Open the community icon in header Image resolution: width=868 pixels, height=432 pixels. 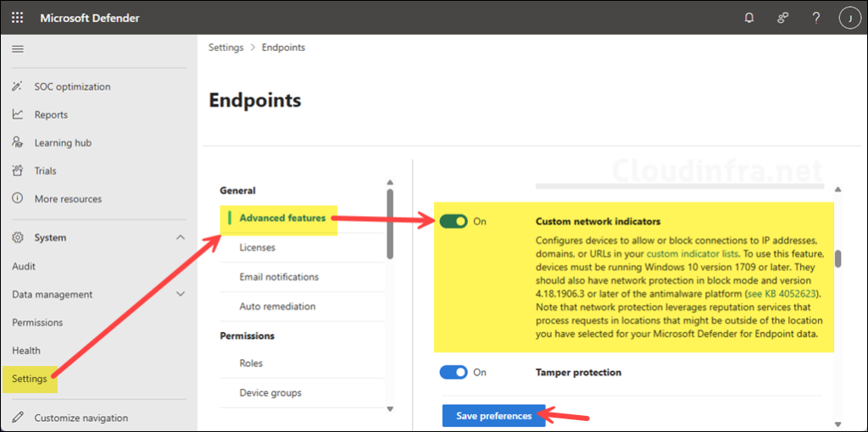(x=782, y=18)
